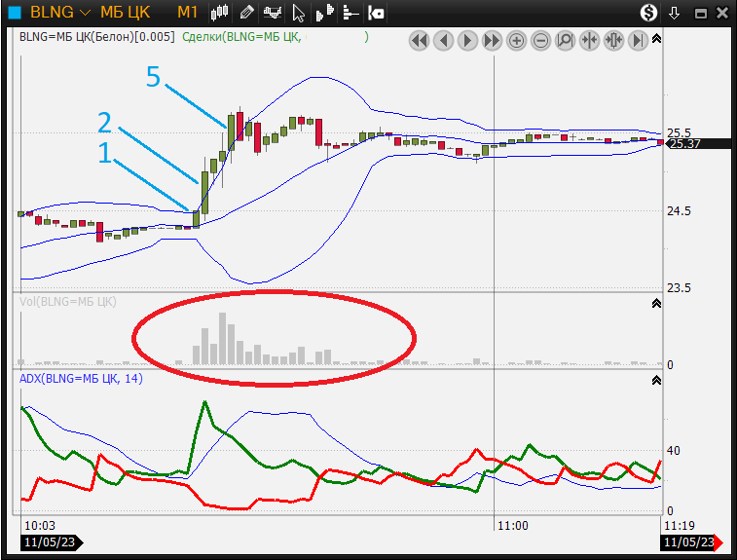Click the green Сделки(BLNG=МБ ЦК legend label
Viewport: 737px width, 560px height.
coord(241,37)
